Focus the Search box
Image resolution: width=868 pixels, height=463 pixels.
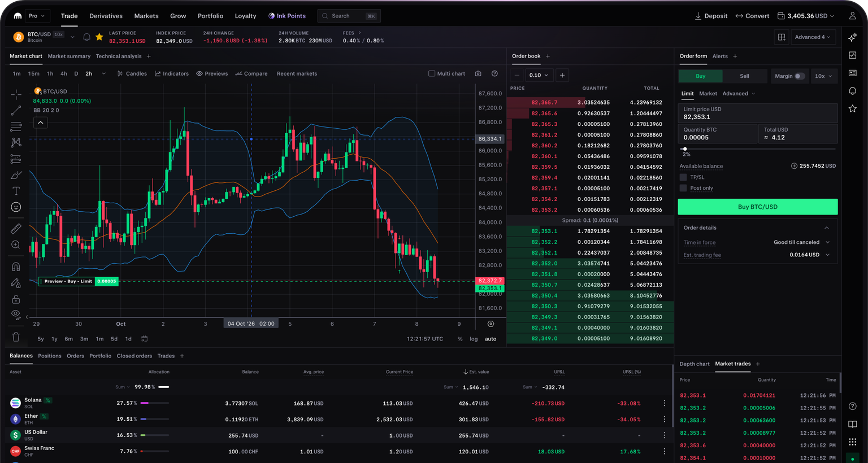click(x=349, y=16)
